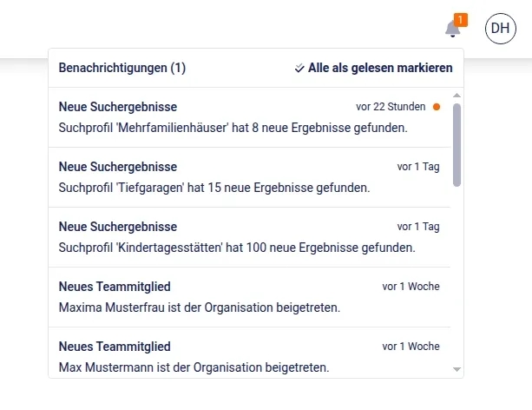The height and width of the screenshot is (410, 532).
Task: Open the DH user avatar menu
Action: click(x=500, y=29)
